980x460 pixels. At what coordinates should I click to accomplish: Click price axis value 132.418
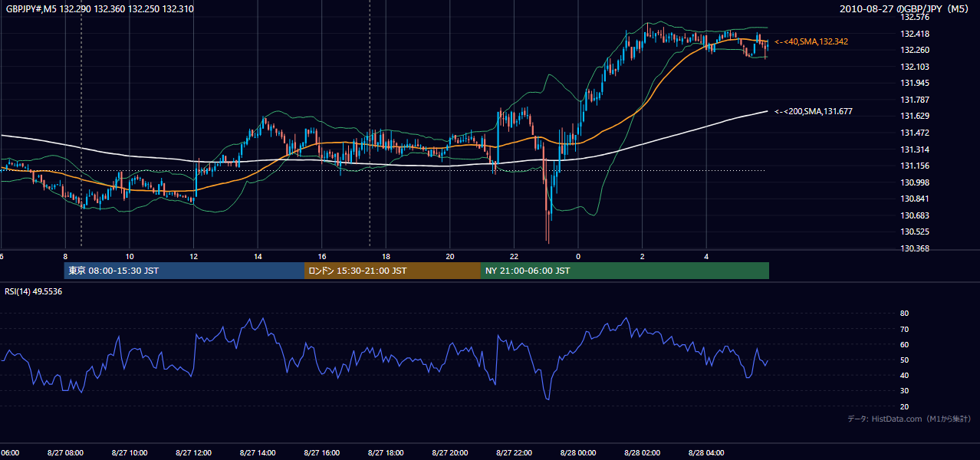click(914, 34)
